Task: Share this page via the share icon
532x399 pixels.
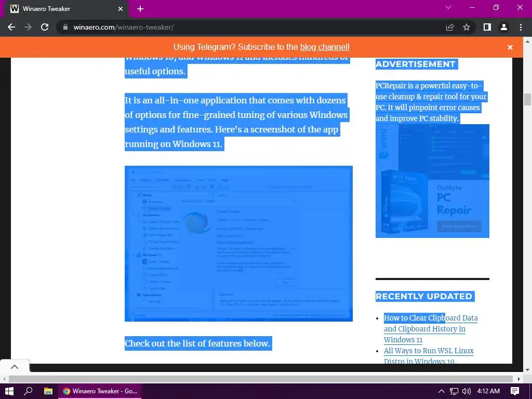Action: (450, 27)
